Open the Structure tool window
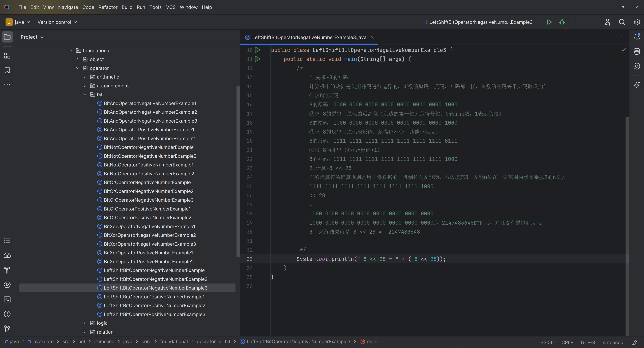 point(7,56)
